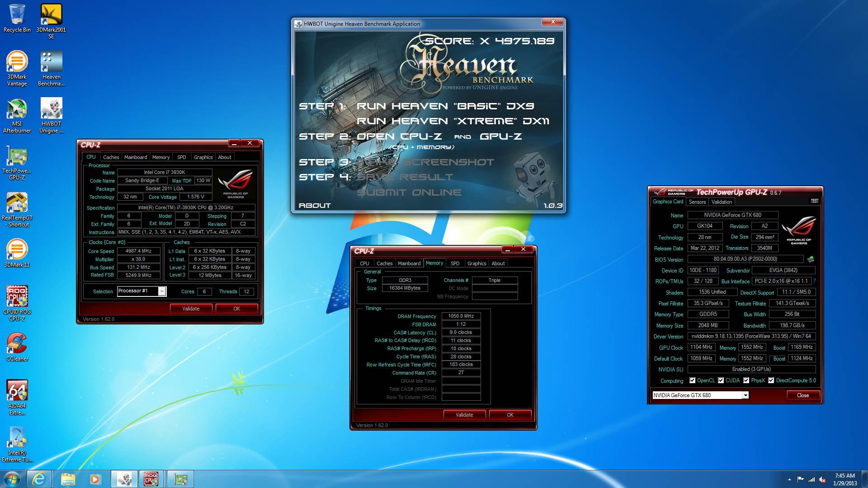Launch CCleaner from the desktop
This screenshot has width=868, height=488.
[17, 347]
